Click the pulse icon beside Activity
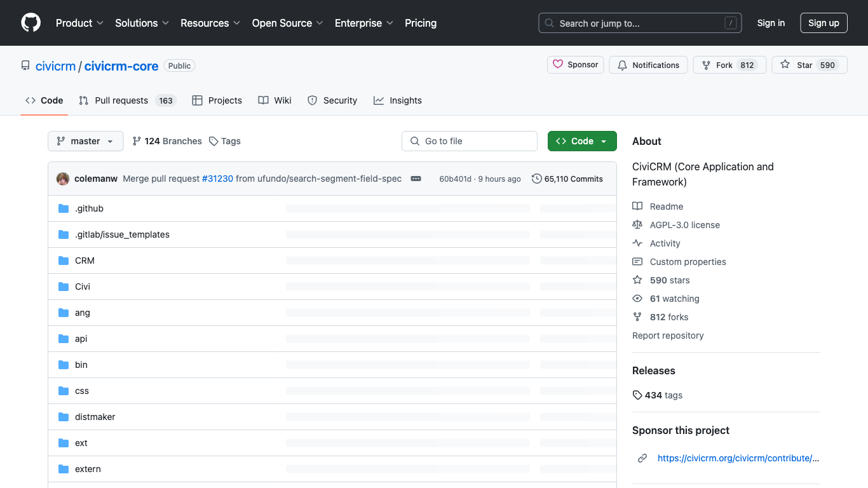The width and height of the screenshot is (868, 488). click(x=637, y=243)
